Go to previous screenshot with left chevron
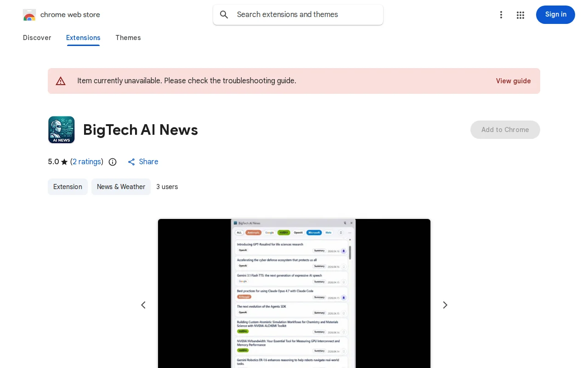 click(143, 305)
